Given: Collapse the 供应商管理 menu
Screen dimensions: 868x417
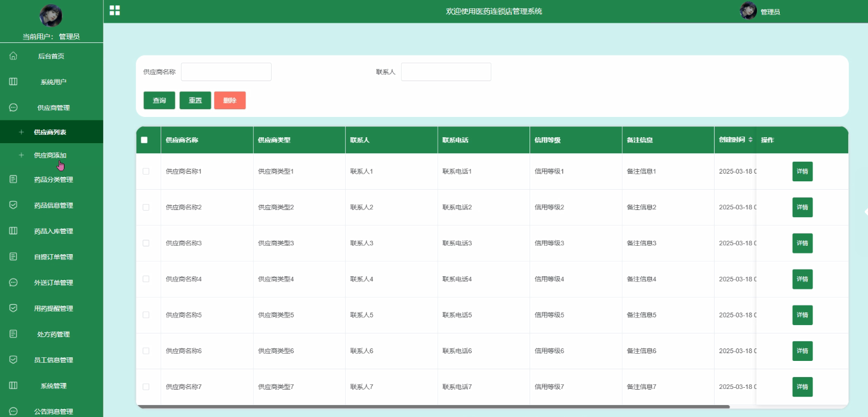Looking at the screenshot, I should click(x=51, y=107).
